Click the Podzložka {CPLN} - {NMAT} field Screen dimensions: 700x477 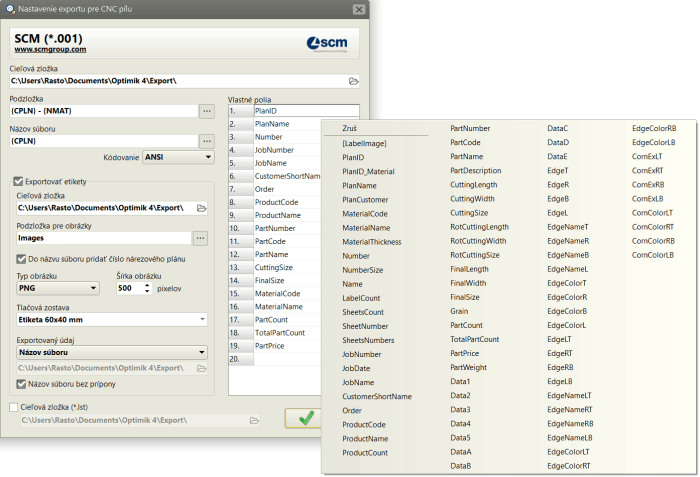[x=104, y=111]
